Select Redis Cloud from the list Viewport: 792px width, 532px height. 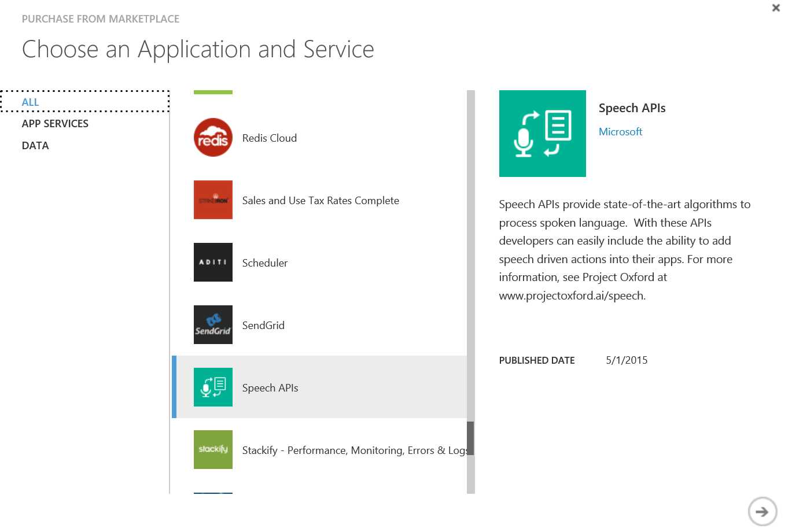point(319,138)
